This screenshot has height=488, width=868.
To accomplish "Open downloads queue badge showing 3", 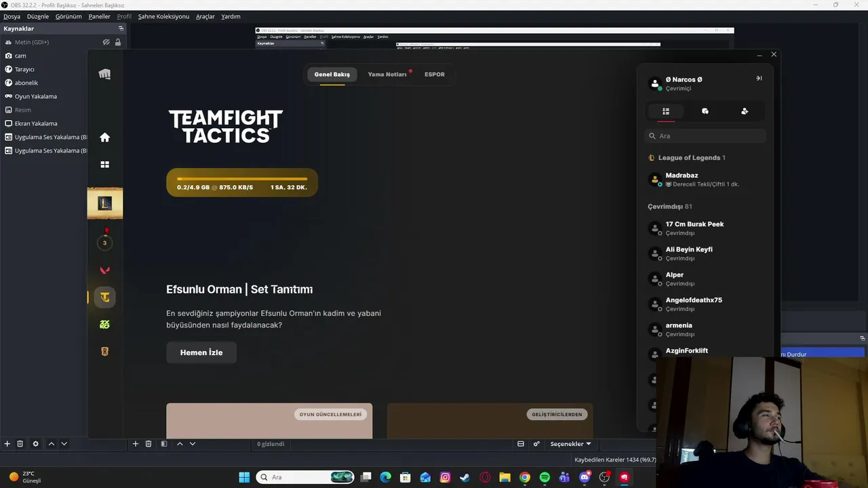I will 104,243.
